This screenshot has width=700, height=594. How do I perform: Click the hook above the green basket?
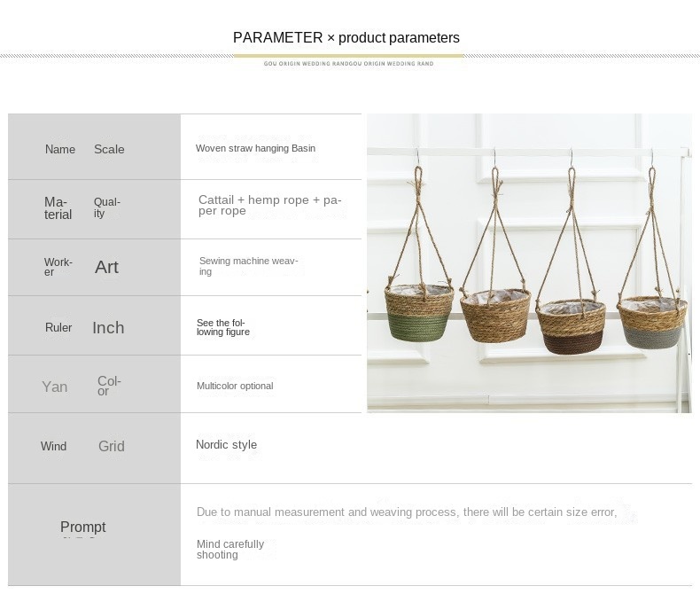(418, 157)
